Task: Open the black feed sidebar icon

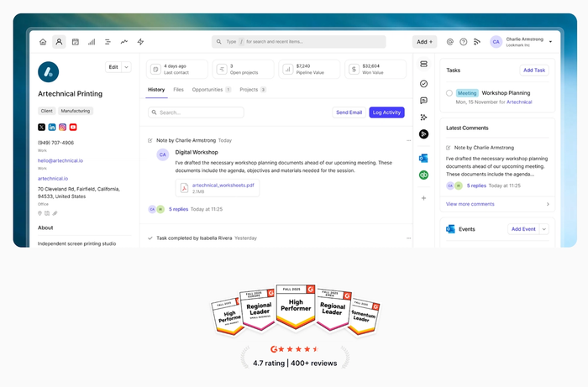Action: [x=423, y=134]
